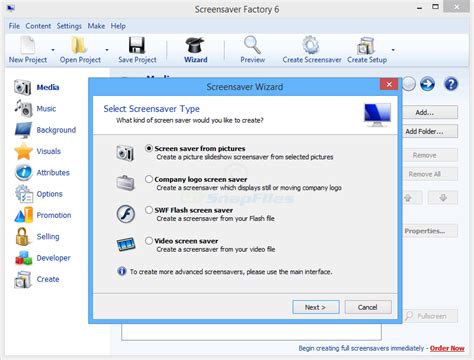Open the File menu
Image resolution: width=474 pixels, height=360 pixels.
[x=14, y=26]
